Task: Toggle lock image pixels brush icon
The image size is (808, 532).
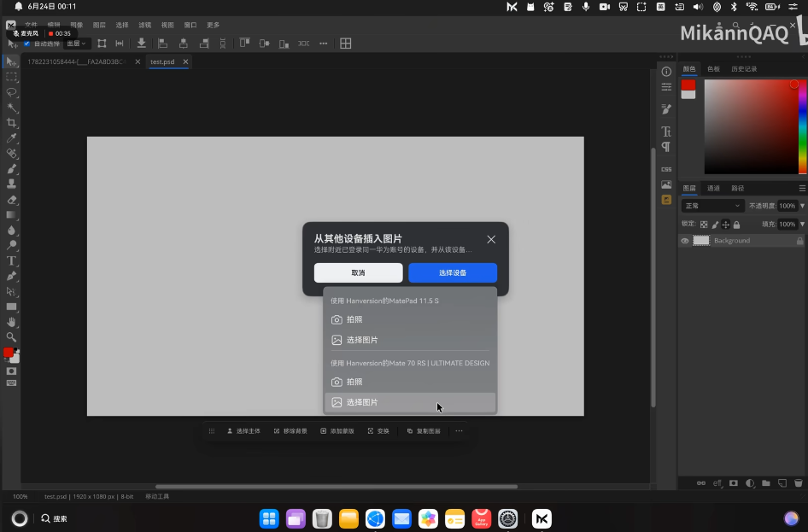Action: pyautogui.click(x=715, y=224)
